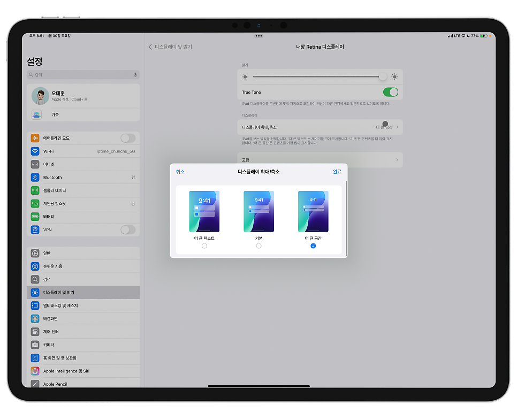Screen dimensions: 517x420
Task: Select 멀티태스킹 및 제스처 in sidebar
Action: pos(83,306)
